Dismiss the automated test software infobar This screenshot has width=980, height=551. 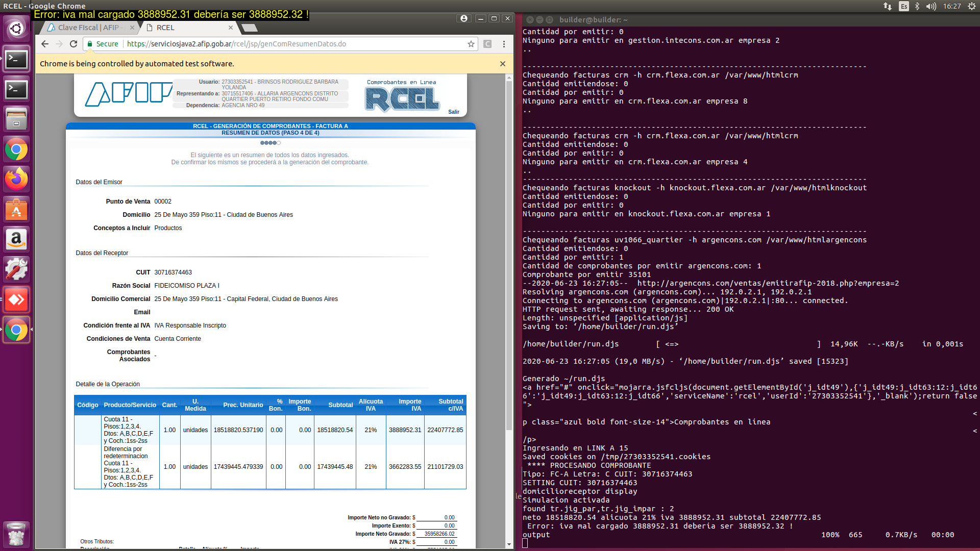click(503, 64)
